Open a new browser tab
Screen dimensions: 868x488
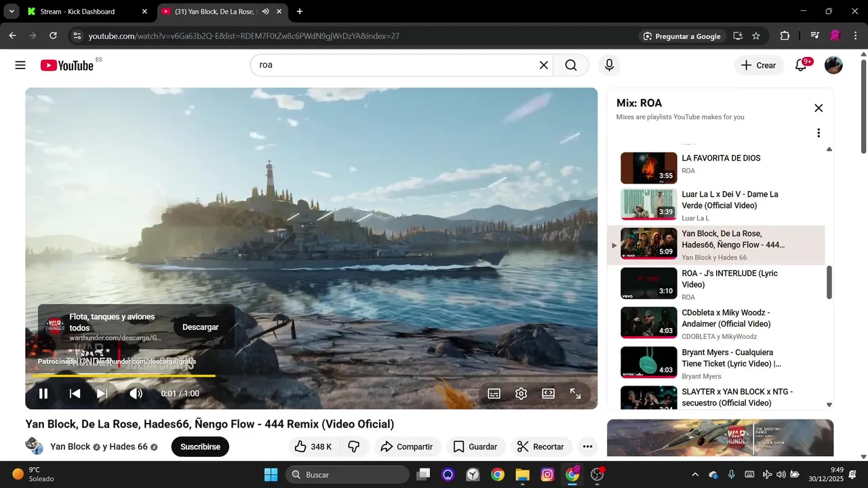[300, 12]
